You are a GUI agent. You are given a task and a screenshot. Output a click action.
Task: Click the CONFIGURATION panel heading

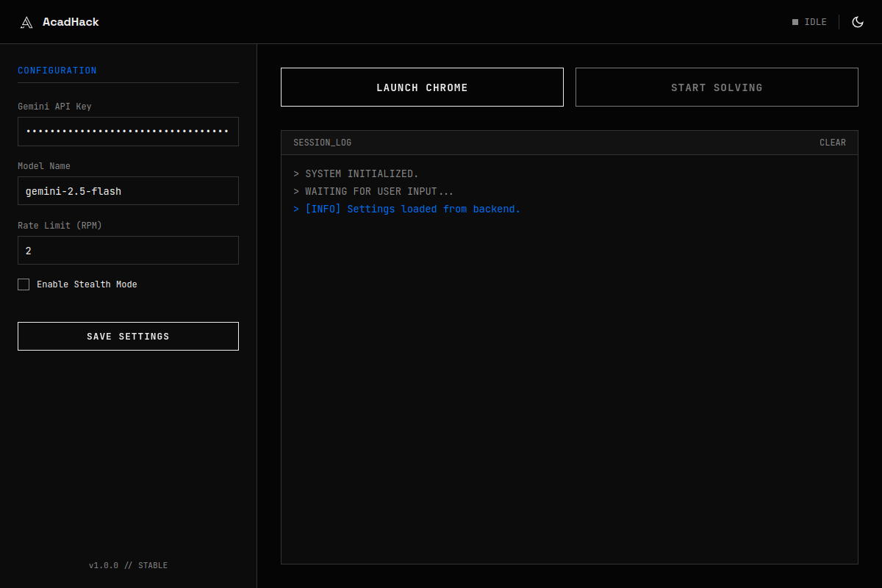click(x=57, y=70)
